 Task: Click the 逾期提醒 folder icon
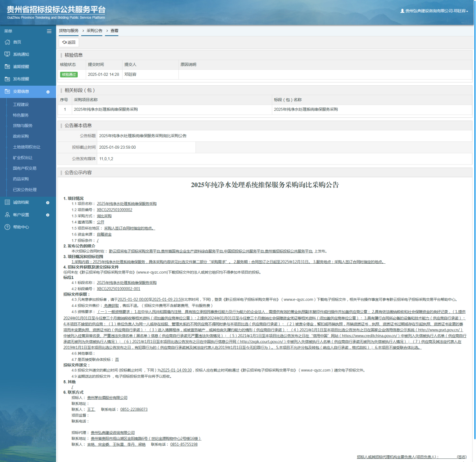tap(7, 67)
